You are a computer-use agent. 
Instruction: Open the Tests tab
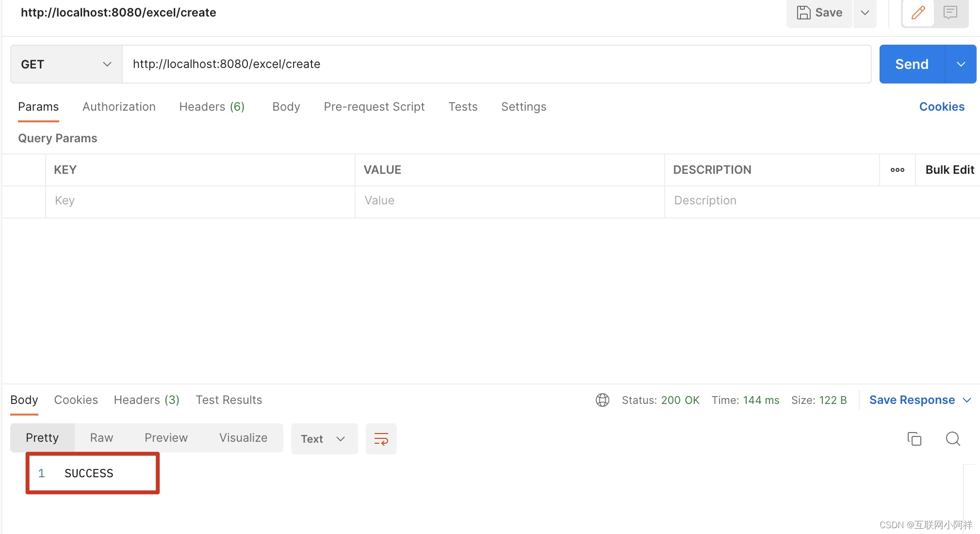tap(463, 106)
